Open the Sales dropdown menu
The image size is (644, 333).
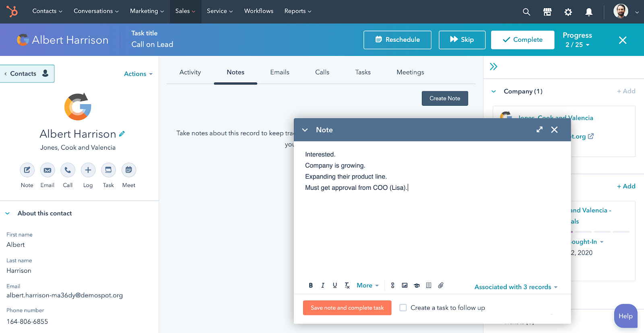[186, 11]
